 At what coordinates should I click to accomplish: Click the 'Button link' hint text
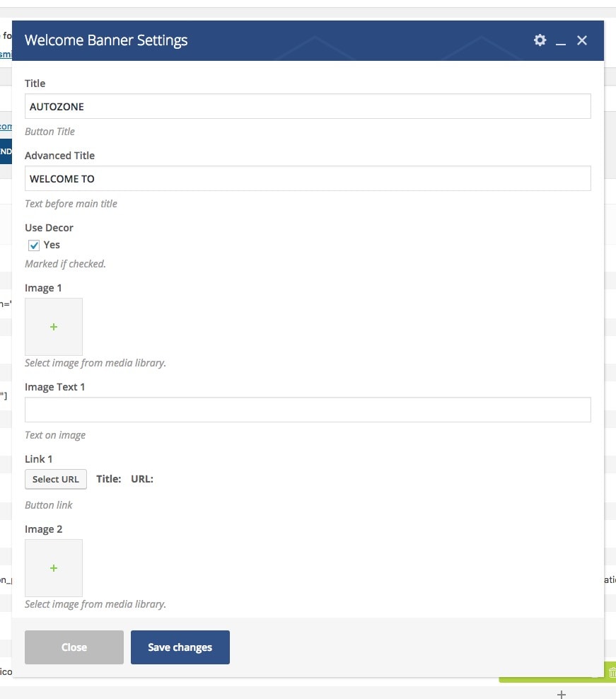tap(48, 505)
